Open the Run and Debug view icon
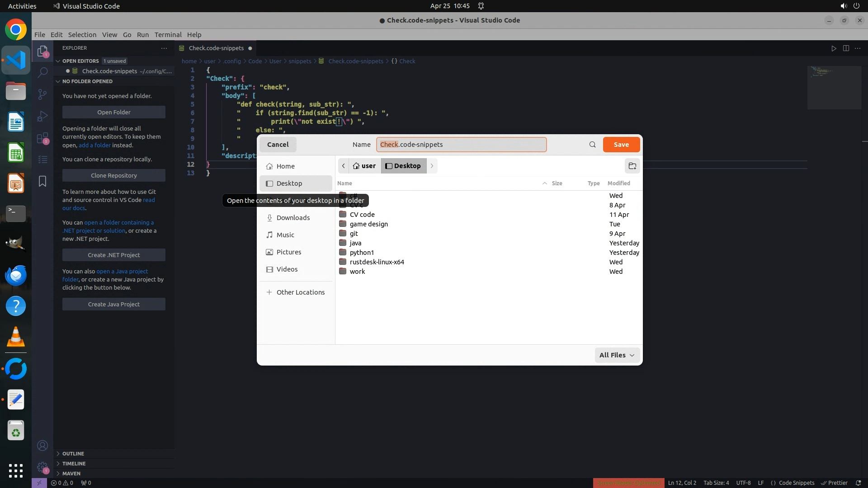Viewport: 868px width, 488px height. point(42,116)
